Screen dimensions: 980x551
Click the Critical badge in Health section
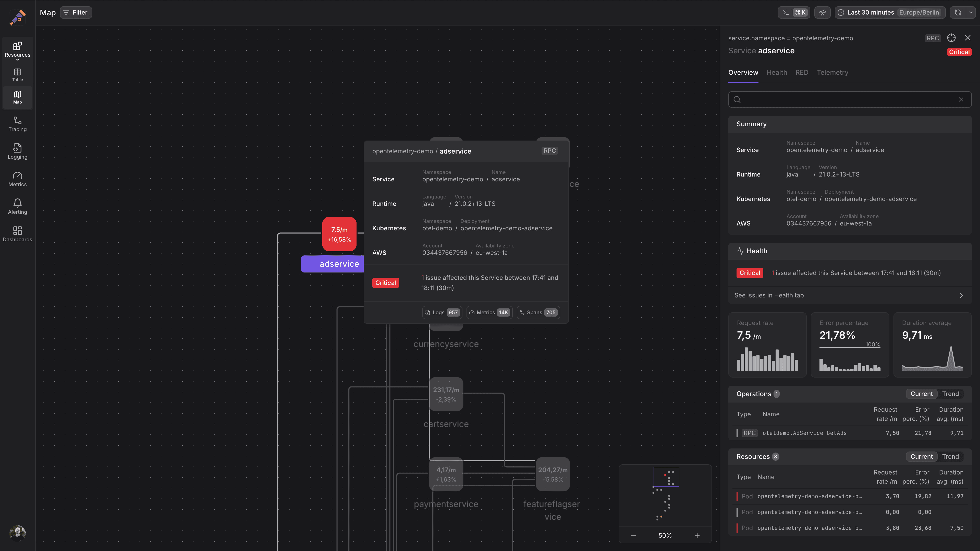tap(750, 273)
